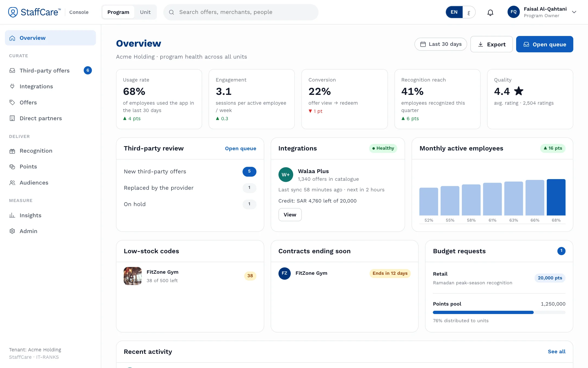Click the search offers input field
The height and width of the screenshot is (368, 588).
pos(241,12)
